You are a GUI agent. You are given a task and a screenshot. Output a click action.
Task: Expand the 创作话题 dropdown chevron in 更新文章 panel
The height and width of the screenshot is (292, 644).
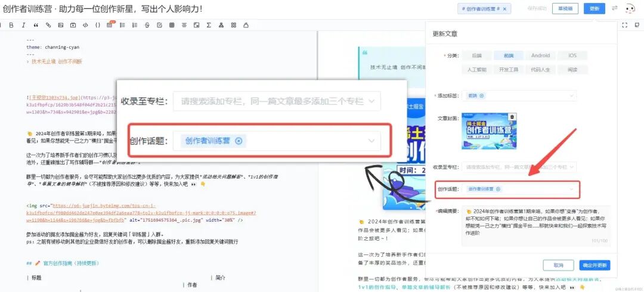coord(571,189)
